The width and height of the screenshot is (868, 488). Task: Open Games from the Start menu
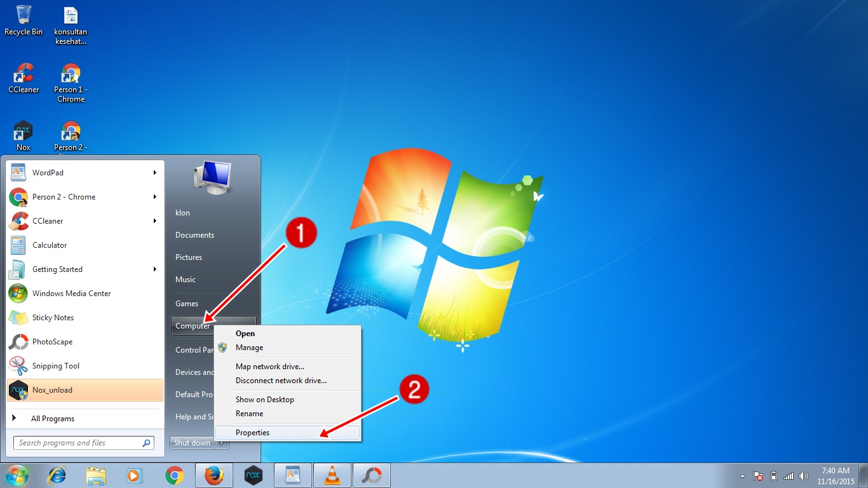(x=187, y=304)
